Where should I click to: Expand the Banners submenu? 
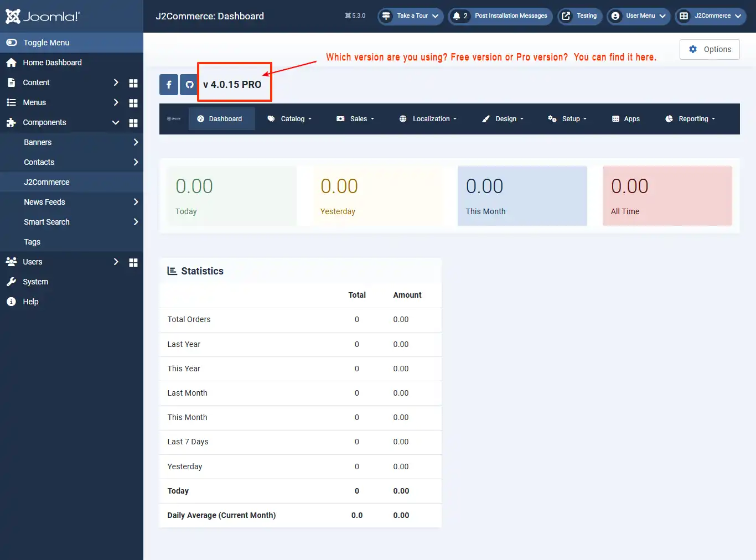click(x=136, y=142)
